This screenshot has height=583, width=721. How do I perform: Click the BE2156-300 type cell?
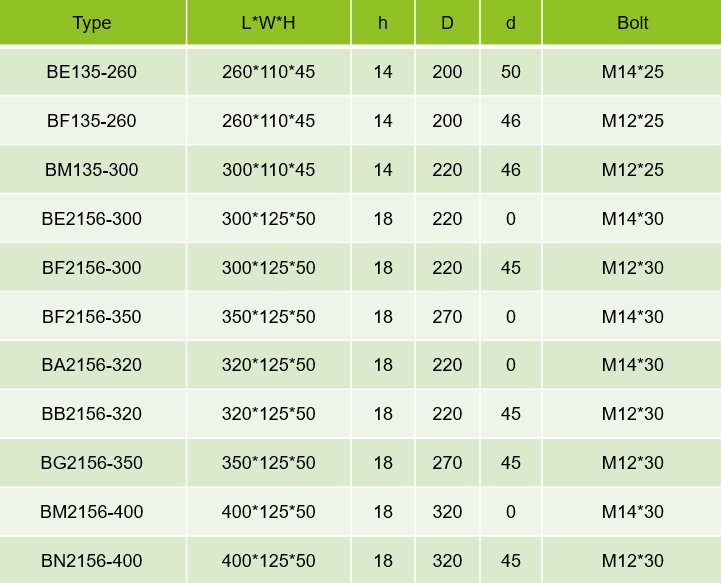coord(92,218)
